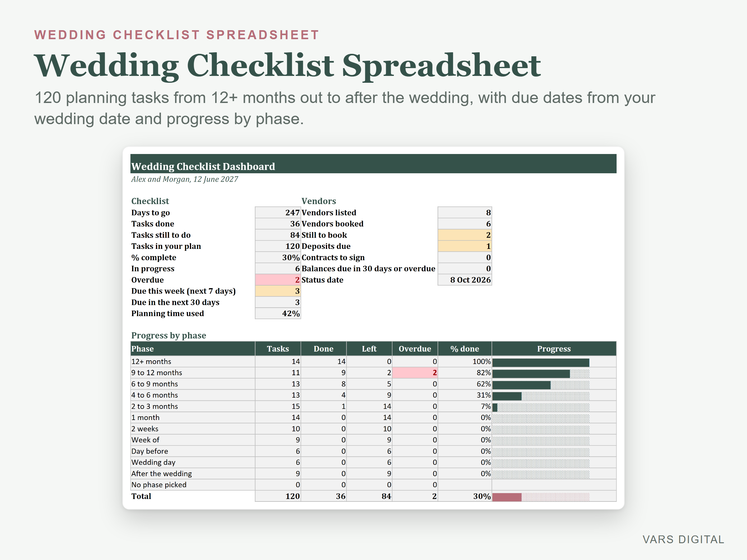Select the Due this week value cell
Viewport: 747px width, 560px height.
(x=278, y=291)
